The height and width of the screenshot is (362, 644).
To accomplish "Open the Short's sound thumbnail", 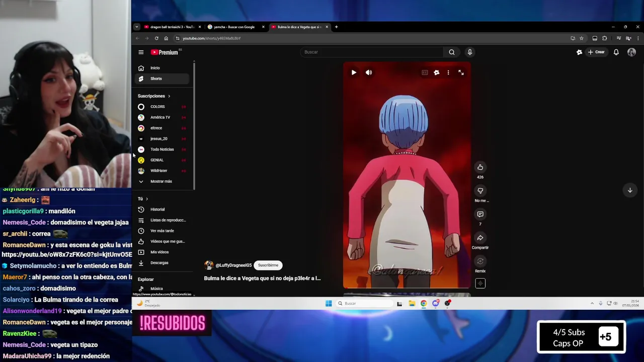I will (480, 284).
